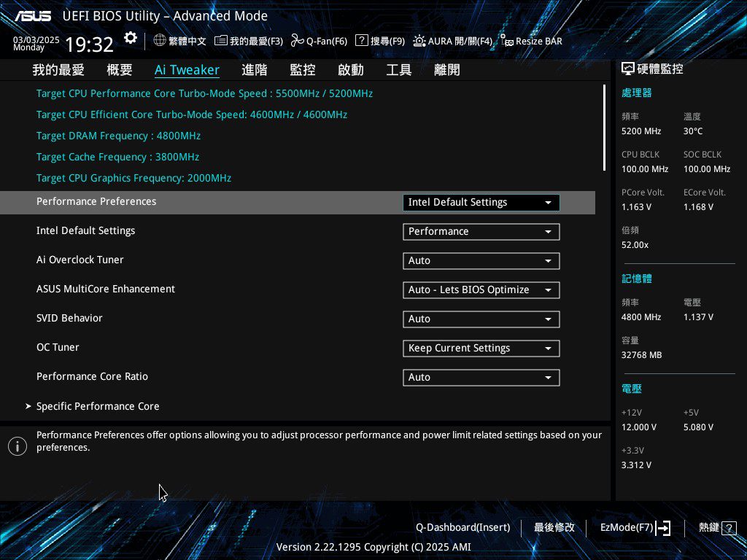Click the Search (F9) question icon
747x560 pixels.
[x=362, y=41]
